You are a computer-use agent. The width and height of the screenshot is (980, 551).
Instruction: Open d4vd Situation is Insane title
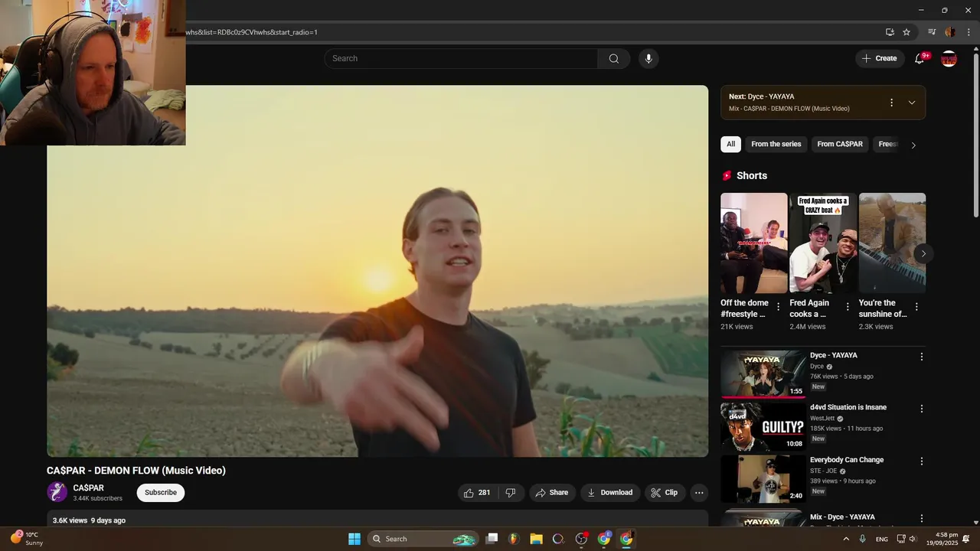pos(848,408)
